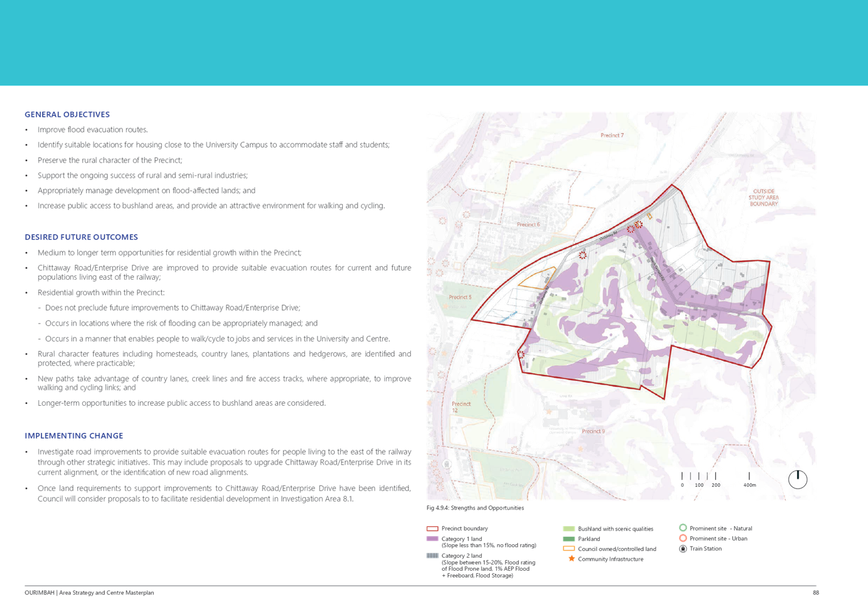Click the red Prominent vista Urban icon
This screenshot has width=868, height=614.
tap(683, 538)
